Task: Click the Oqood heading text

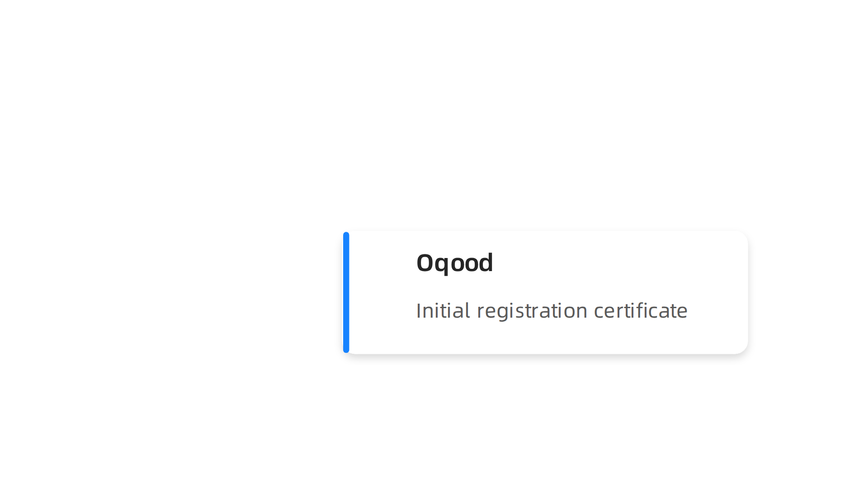Action: tap(454, 263)
